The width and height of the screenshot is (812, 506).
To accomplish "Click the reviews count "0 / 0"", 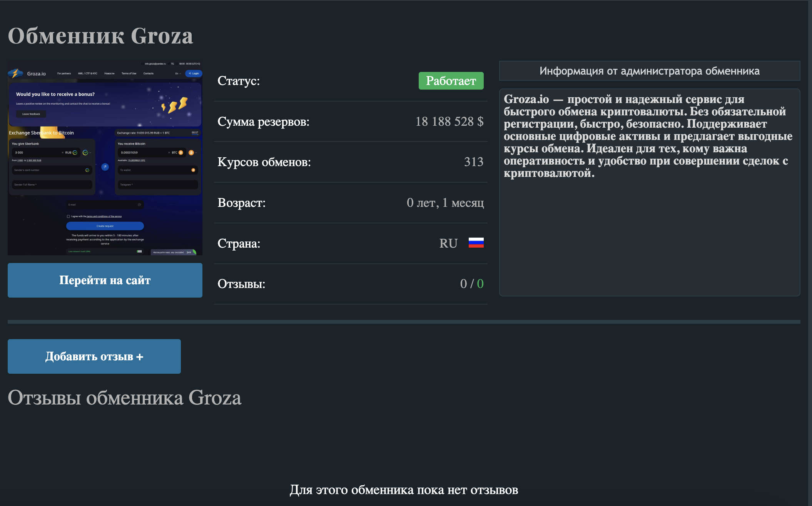I will pyautogui.click(x=472, y=284).
